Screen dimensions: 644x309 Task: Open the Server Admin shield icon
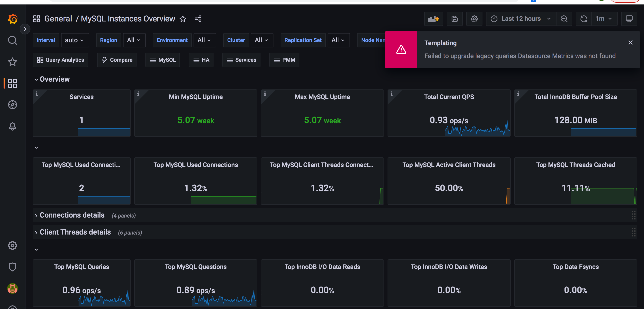pyautogui.click(x=13, y=267)
